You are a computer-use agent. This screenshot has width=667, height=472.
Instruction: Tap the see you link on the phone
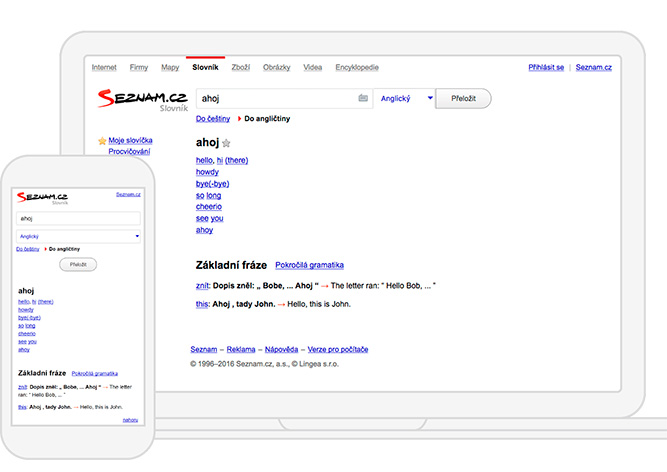click(x=27, y=342)
